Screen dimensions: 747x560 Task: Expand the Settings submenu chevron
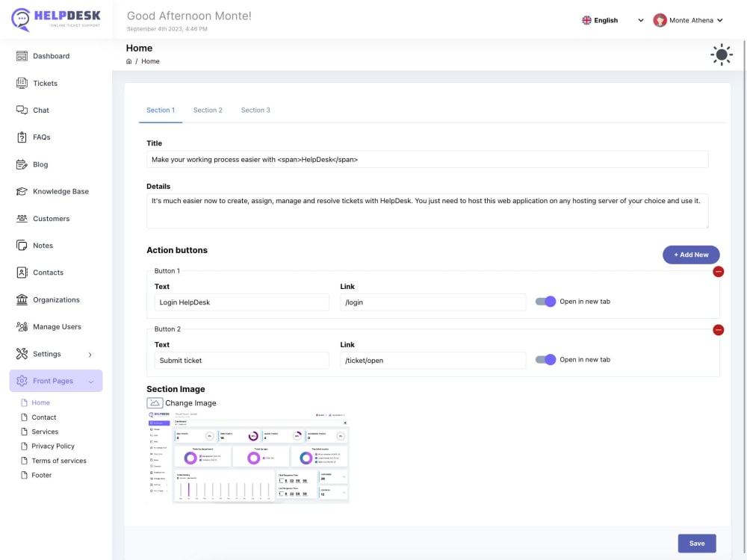pos(90,354)
